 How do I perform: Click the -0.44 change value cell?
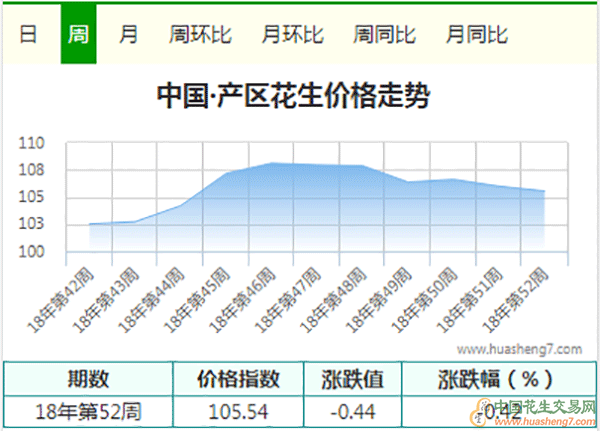click(x=352, y=411)
